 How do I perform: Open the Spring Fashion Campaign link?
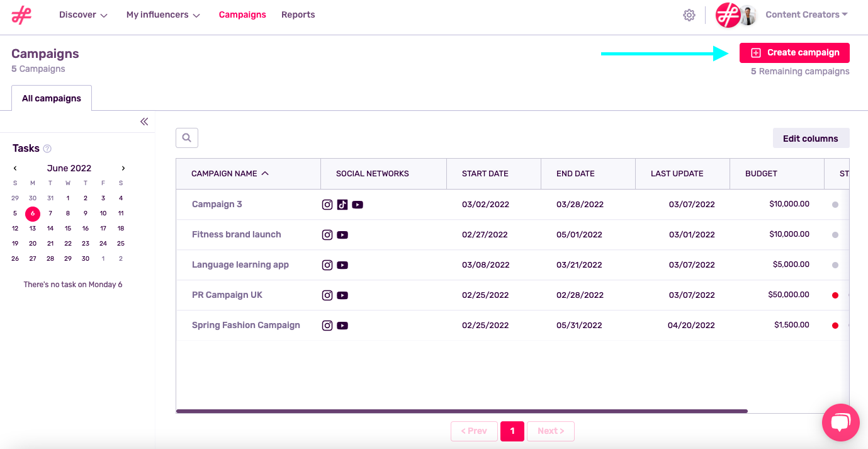pos(246,326)
